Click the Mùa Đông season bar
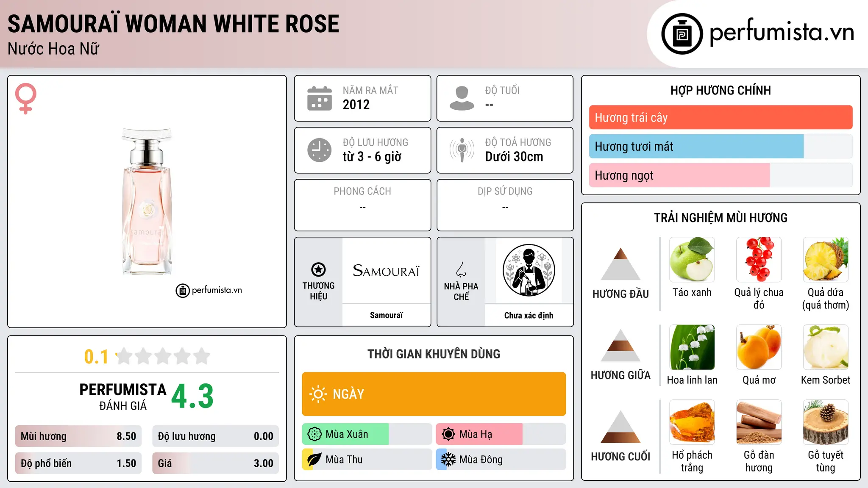The image size is (868, 488). [x=501, y=460]
